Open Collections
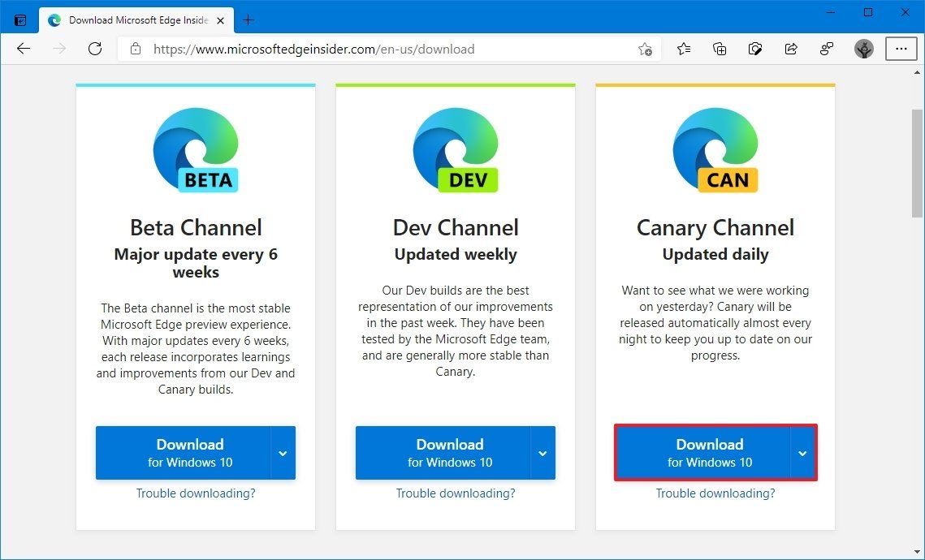Screen dimensions: 925x560 719,49
